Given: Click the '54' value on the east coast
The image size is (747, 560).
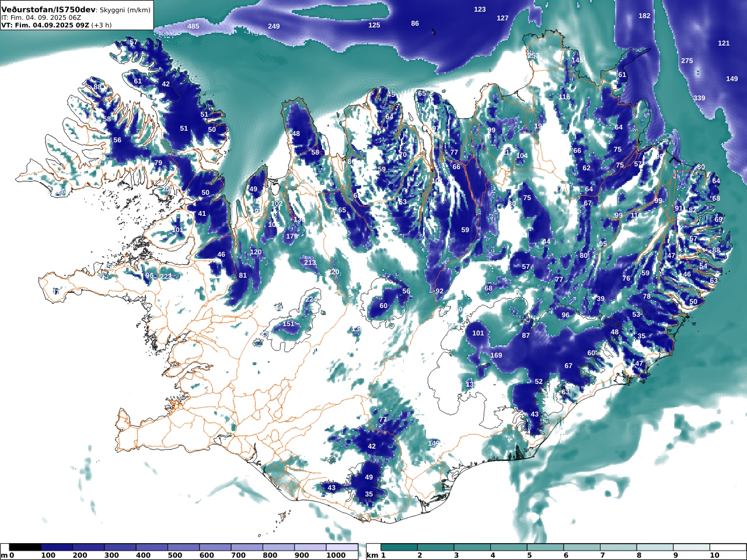Looking at the screenshot, I should [x=703, y=265].
